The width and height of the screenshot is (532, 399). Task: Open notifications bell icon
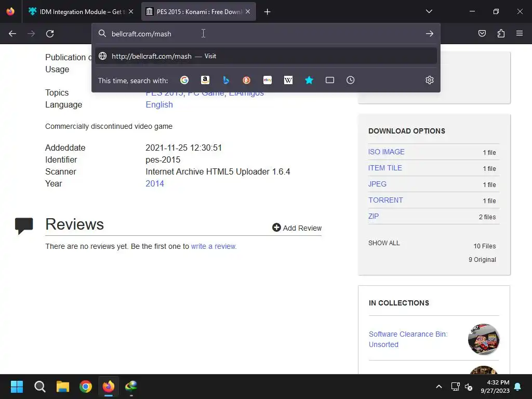(x=518, y=387)
